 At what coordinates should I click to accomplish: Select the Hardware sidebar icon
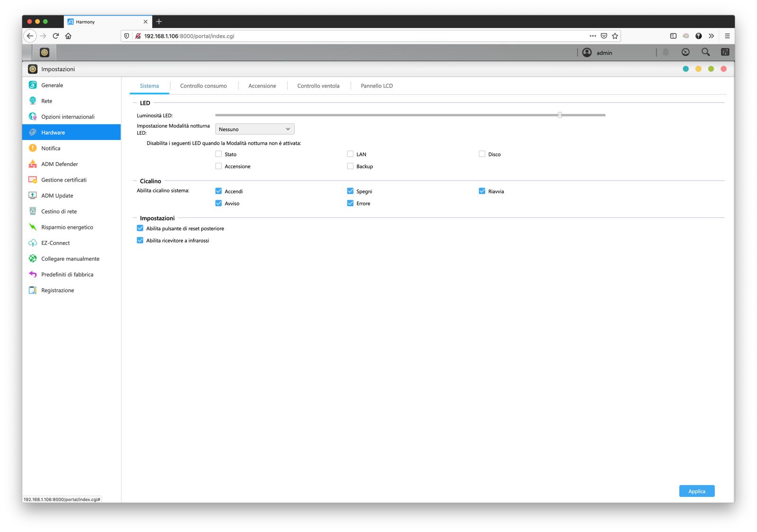[x=33, y=132]
